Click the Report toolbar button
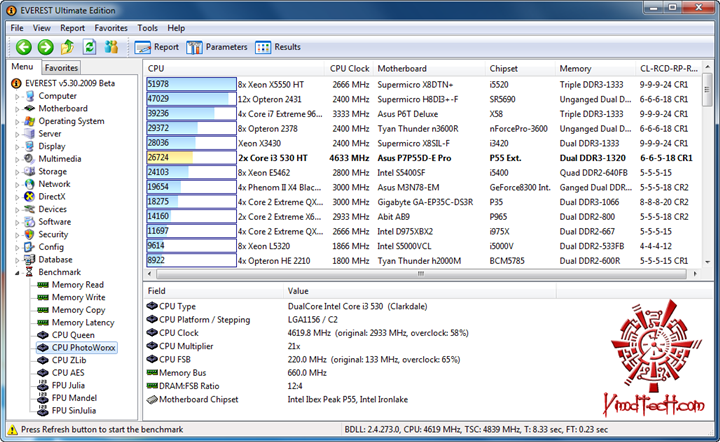720x442 pixels. click(x=157, y=47)
